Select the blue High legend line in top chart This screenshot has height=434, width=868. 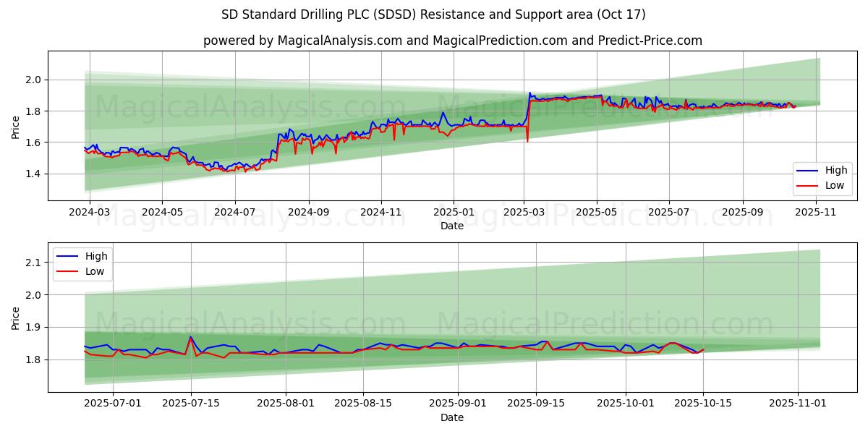coord(807,171)
